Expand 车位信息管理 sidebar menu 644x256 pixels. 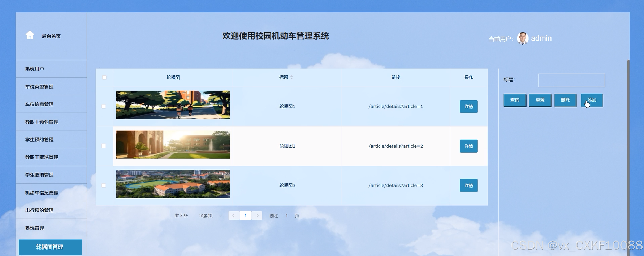pyautogui.click(x=39, y=104)
